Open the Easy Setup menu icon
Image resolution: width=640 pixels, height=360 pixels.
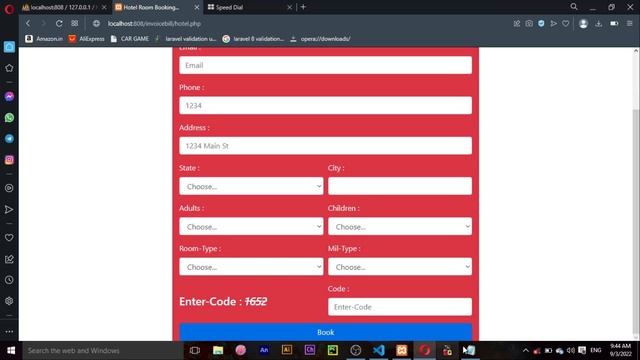click(629, 24)
